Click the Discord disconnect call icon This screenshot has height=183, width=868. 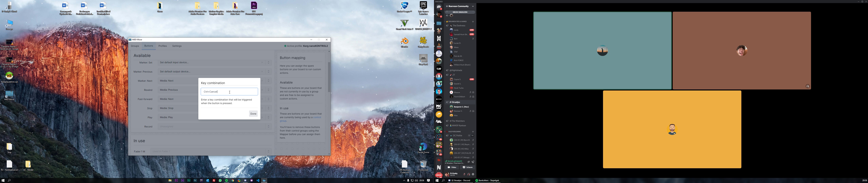pyautogui.click(x=473, y=162)
